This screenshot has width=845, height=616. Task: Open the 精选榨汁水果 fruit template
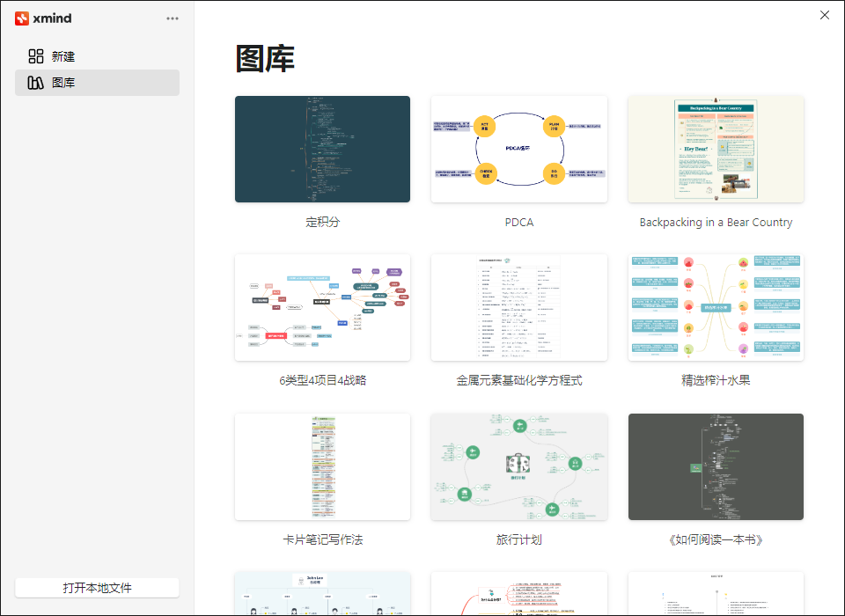click(716, 307)
